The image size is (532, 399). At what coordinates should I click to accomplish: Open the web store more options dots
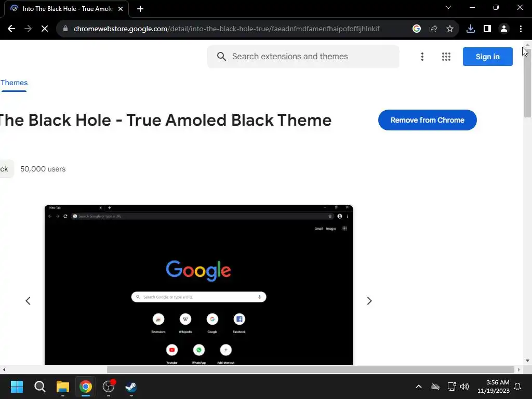pos(422,57)
